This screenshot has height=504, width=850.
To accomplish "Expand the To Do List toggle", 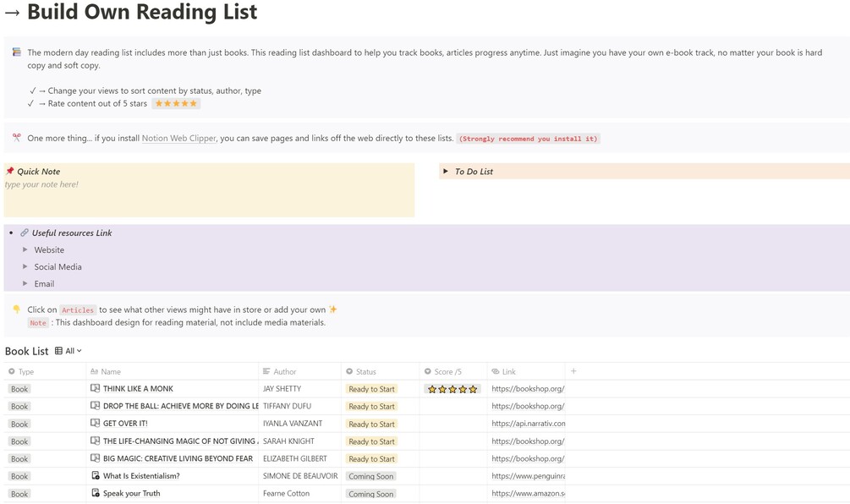I will (x=446, y=172).
